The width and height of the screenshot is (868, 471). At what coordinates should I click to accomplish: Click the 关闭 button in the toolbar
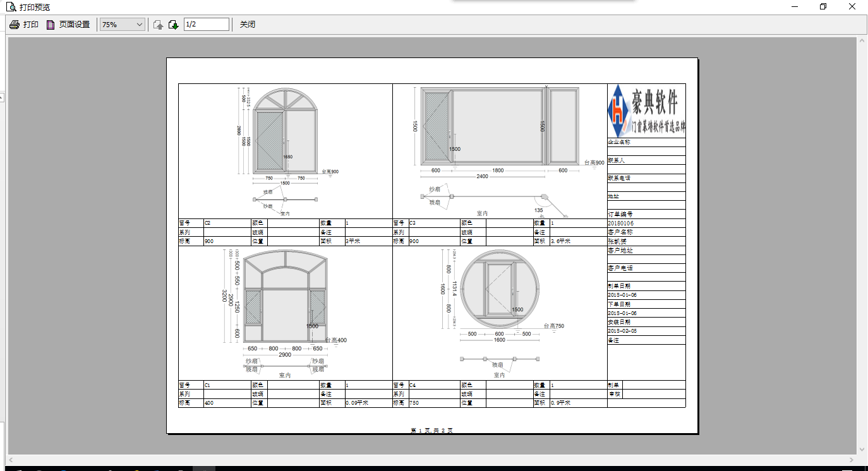pos(247,25)
